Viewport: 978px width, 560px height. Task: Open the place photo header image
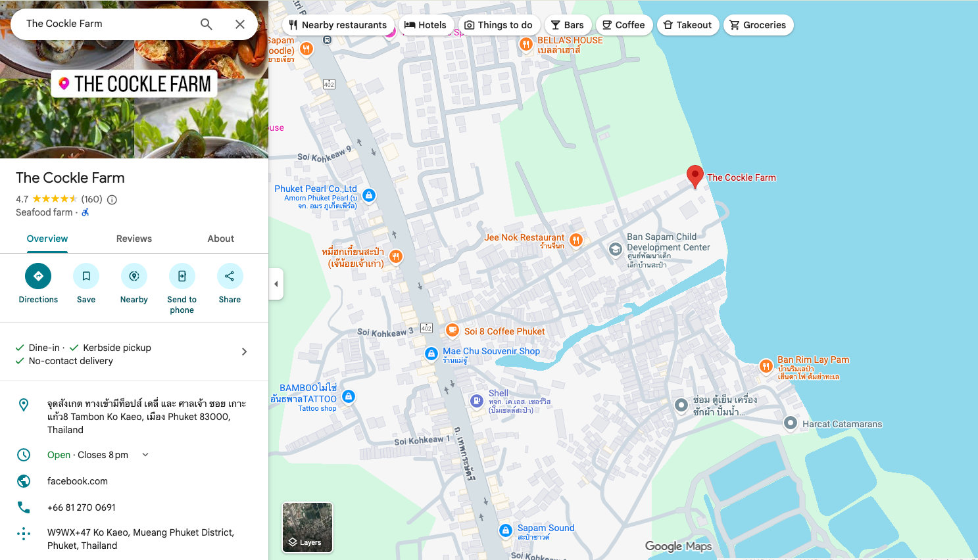(134, 79)
